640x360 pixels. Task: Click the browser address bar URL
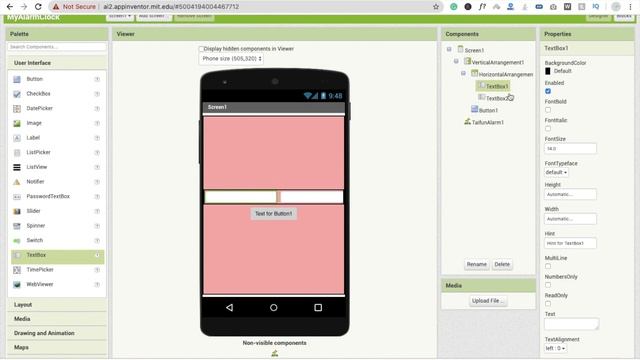tap(171, 7)
